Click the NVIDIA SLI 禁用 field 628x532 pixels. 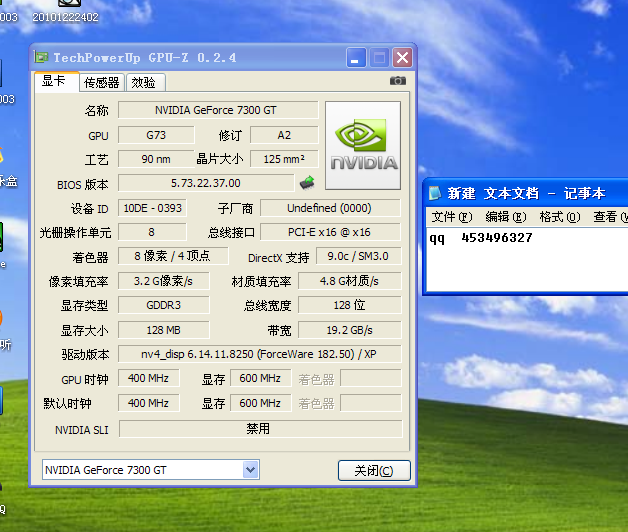(260, 429)
